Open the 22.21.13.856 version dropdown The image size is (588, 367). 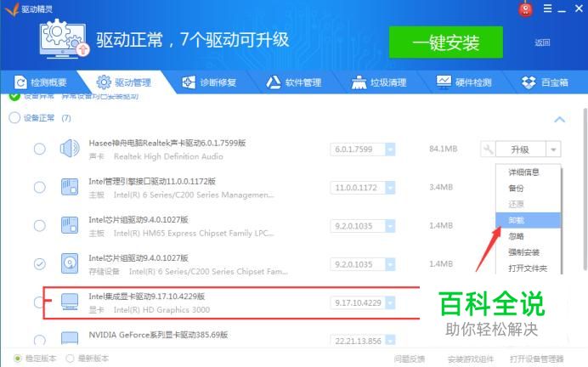(390, 341)
